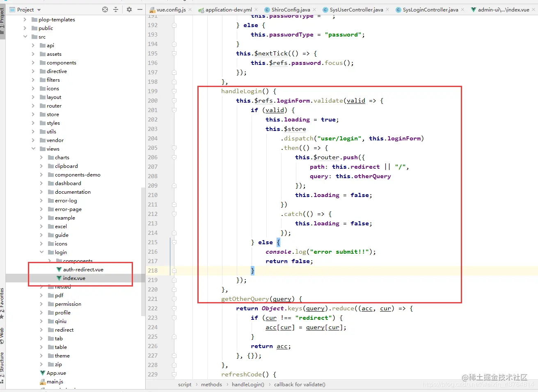Open the Web tool window tab
The height and width of the screenshot is (392, 538).
(2, 336)
